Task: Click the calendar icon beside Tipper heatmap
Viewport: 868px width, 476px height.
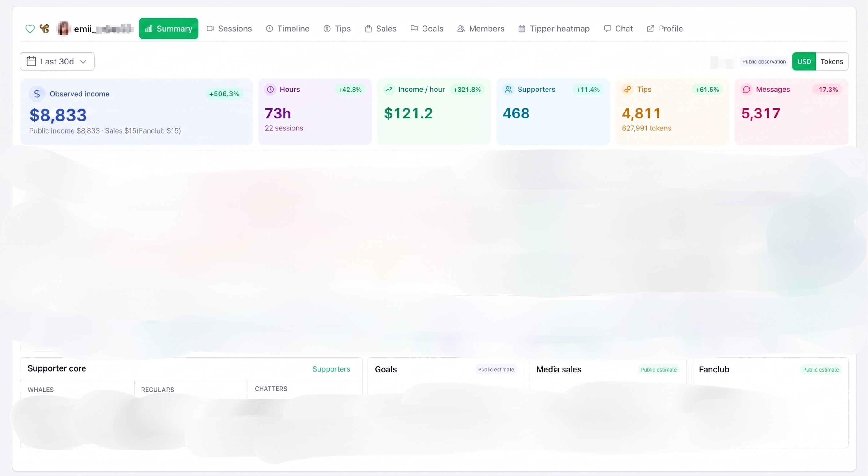Action: coord(522,29)
